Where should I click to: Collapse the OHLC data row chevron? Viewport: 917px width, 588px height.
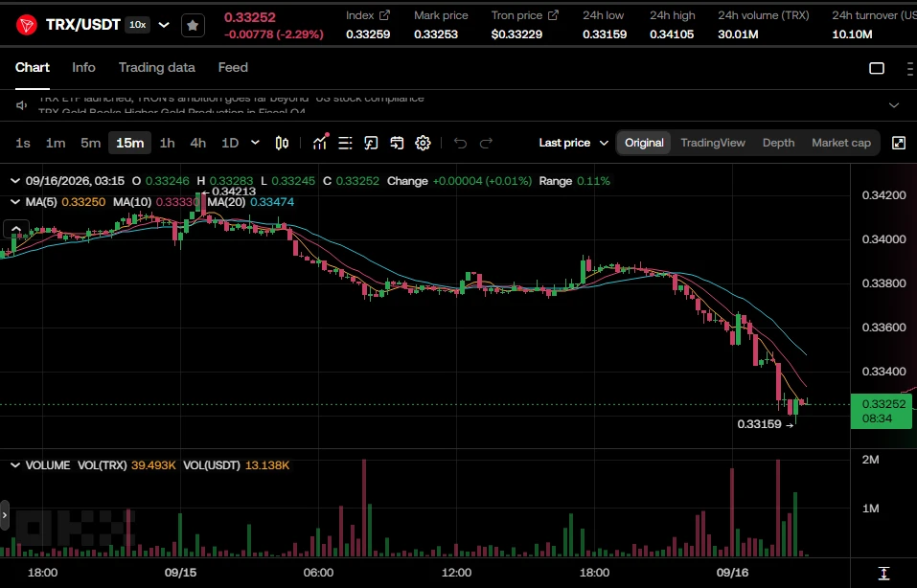pos(15,181)
